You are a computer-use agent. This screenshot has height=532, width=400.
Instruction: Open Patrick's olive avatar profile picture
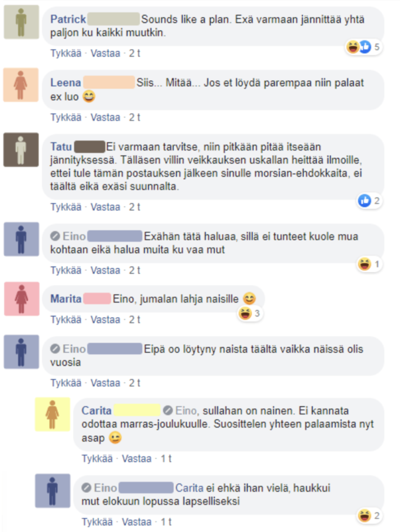point(21,22)
